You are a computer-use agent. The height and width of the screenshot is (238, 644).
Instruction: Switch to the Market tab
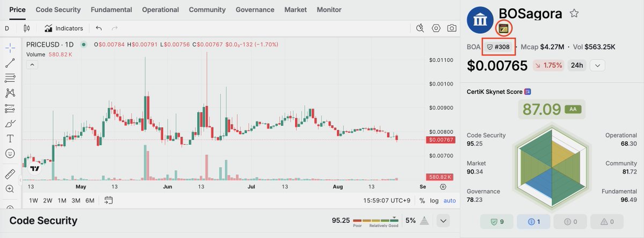pyautogui.click(x=296, y=10)
